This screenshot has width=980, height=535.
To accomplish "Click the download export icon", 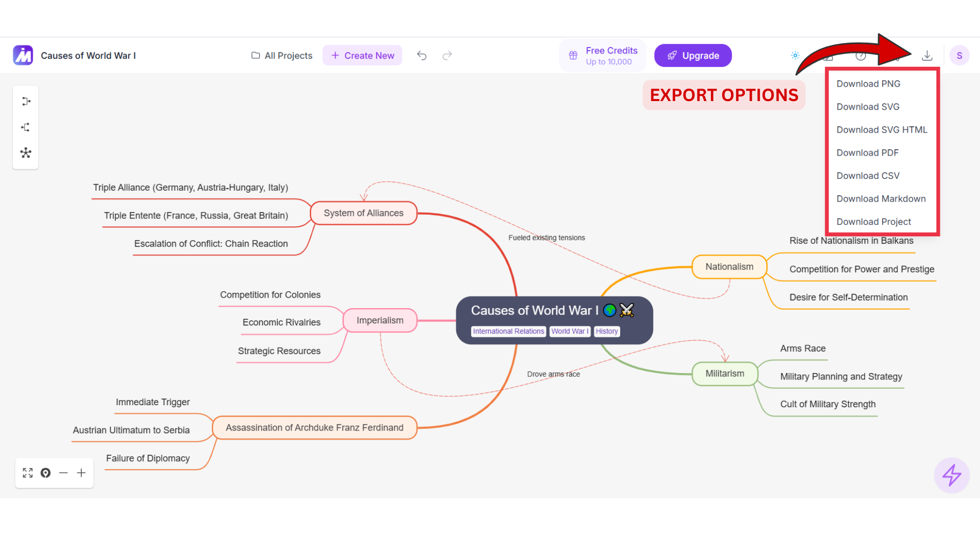I will point(927,55).
